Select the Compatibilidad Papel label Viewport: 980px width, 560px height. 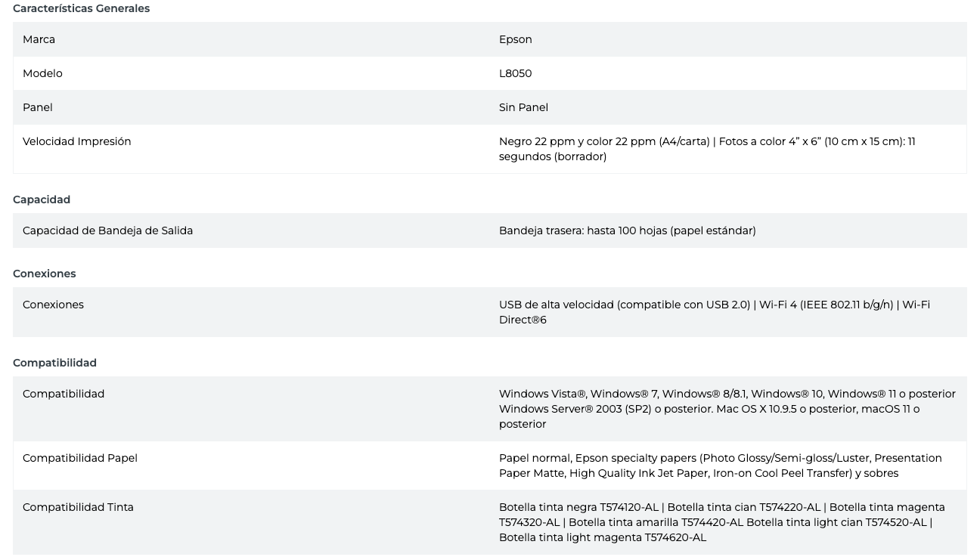(x=80, y=458)
